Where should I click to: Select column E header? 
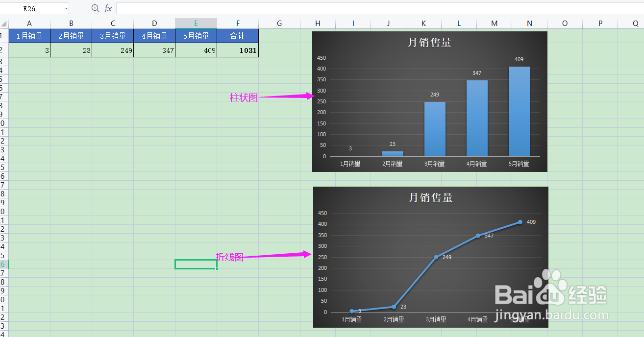click(x=196, y=24)
